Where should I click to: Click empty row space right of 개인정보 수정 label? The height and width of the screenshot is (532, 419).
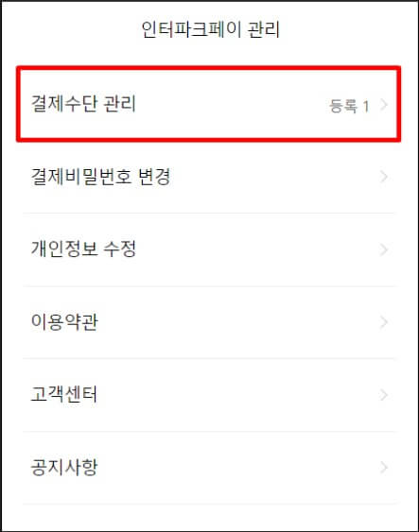coord(258,249)
